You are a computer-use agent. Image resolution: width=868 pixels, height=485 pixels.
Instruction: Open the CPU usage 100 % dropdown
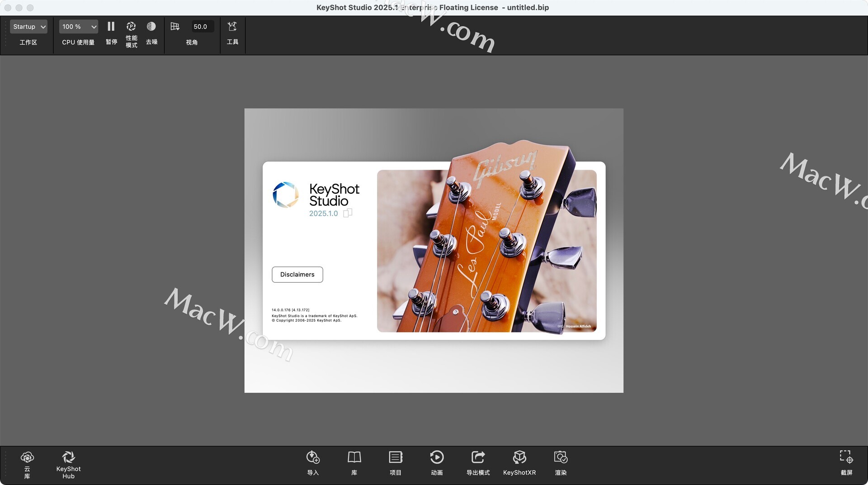click(78, 27)
